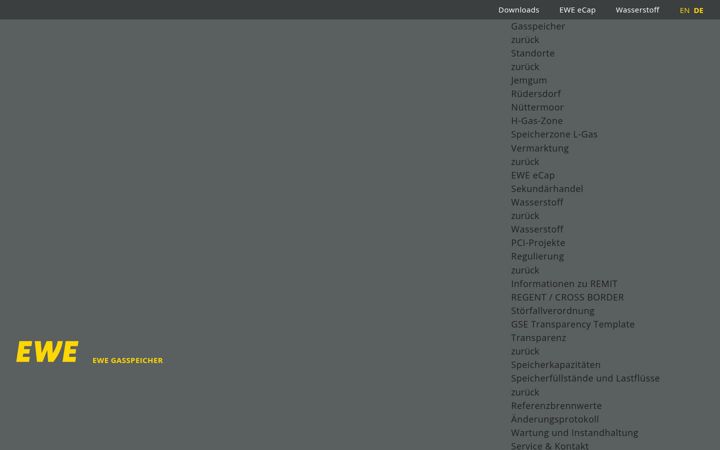Click Wasserstoff directly above PCI-Projekte
The image size is (720, 450).
[537, 229]
